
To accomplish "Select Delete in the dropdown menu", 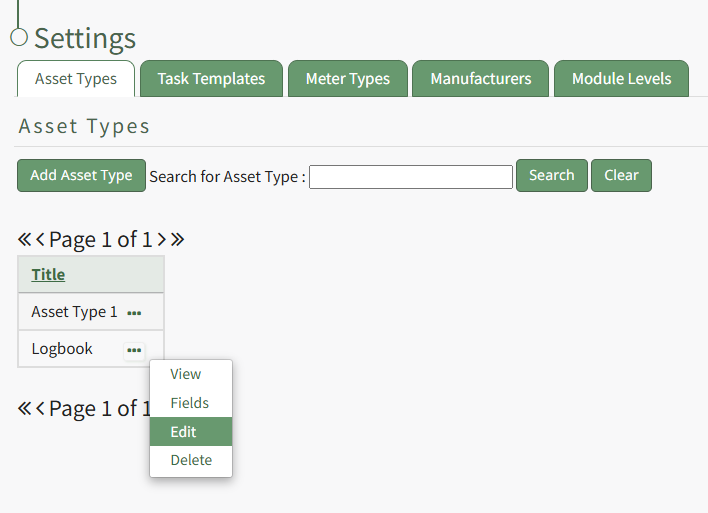I will click(191, 460).
